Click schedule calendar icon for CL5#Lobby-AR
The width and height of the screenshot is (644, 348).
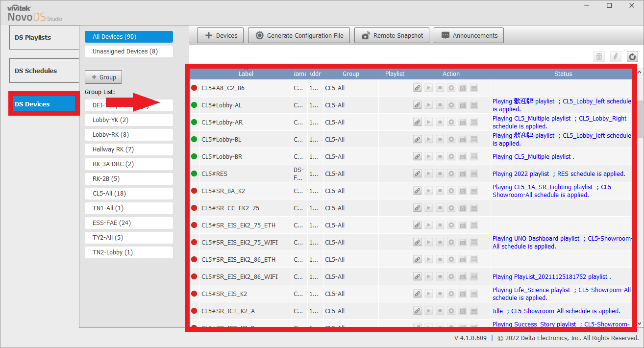click(462, 122)
